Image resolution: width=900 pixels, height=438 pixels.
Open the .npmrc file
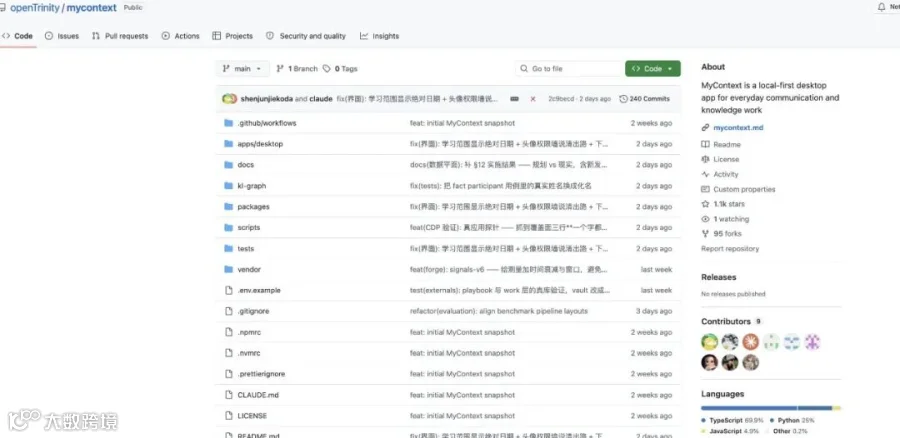click(249, 332)
